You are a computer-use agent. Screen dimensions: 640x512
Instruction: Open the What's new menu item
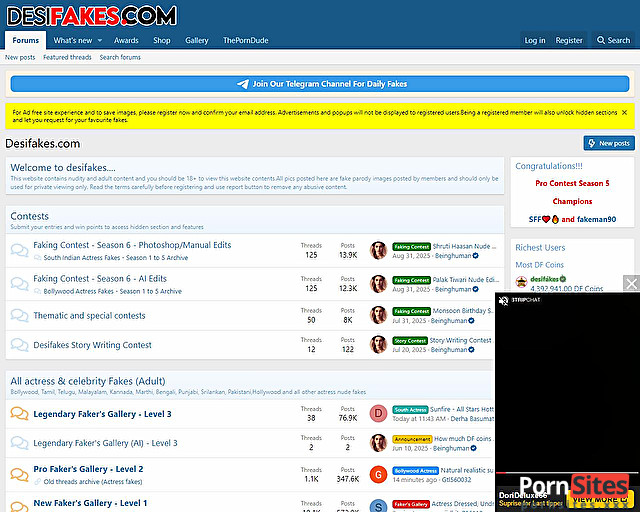point(73,40)
